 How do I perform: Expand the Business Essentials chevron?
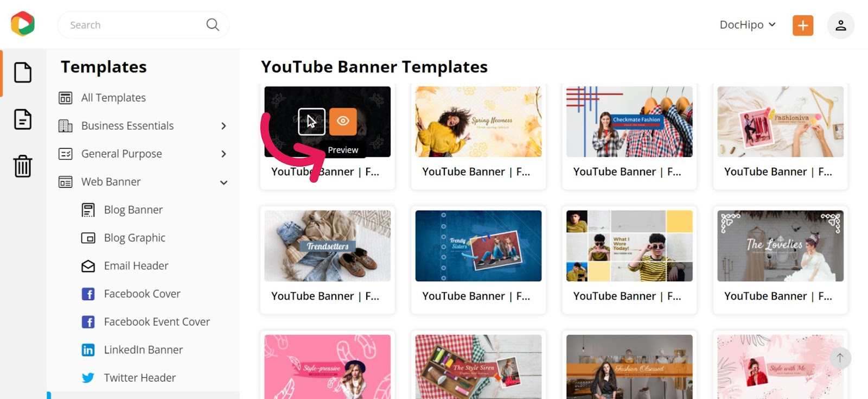[x=224, y=126]
